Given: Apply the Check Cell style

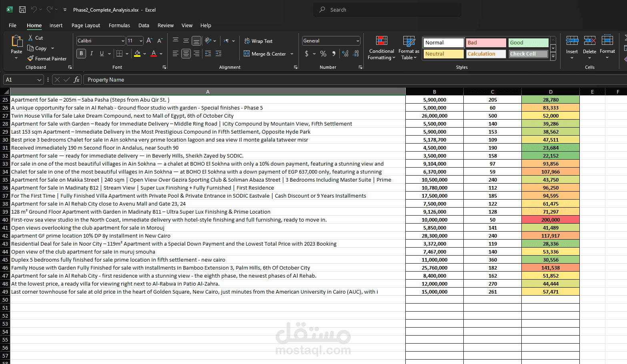Looking at the screenshot, I should [528, 54].
